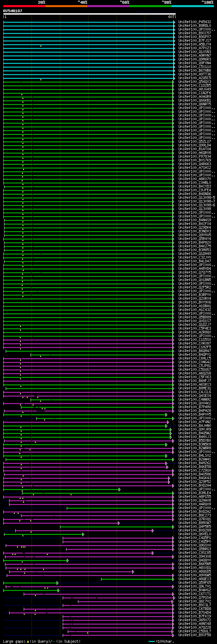Image resolution: width=217 pixels, height=644 pixels.
Task: Select the UniRef100_A8QGD5 label
Action: click(x=195, y=571)
